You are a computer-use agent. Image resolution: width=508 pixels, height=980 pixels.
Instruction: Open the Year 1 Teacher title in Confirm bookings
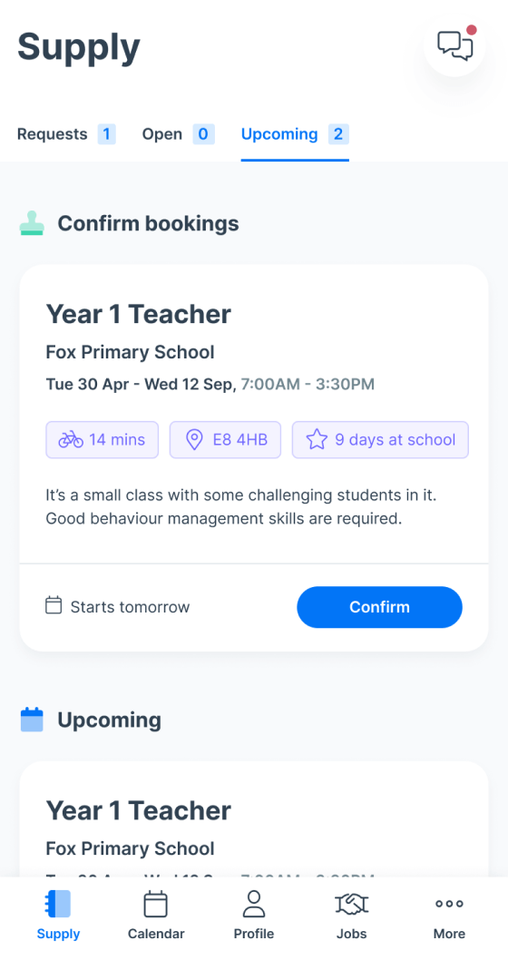[139, 314]
